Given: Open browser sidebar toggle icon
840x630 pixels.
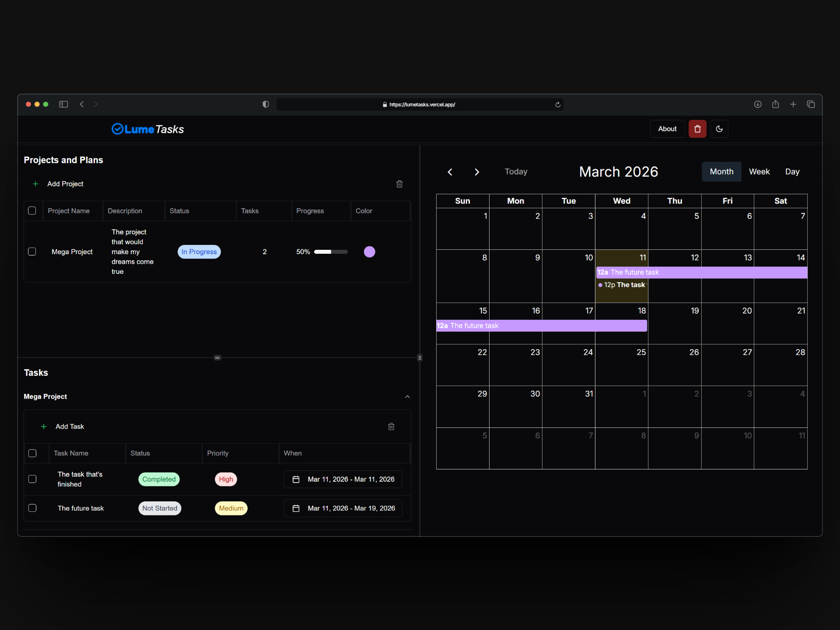Looking at the screenshot, I should pyautogui.click(x=63, y=104).
